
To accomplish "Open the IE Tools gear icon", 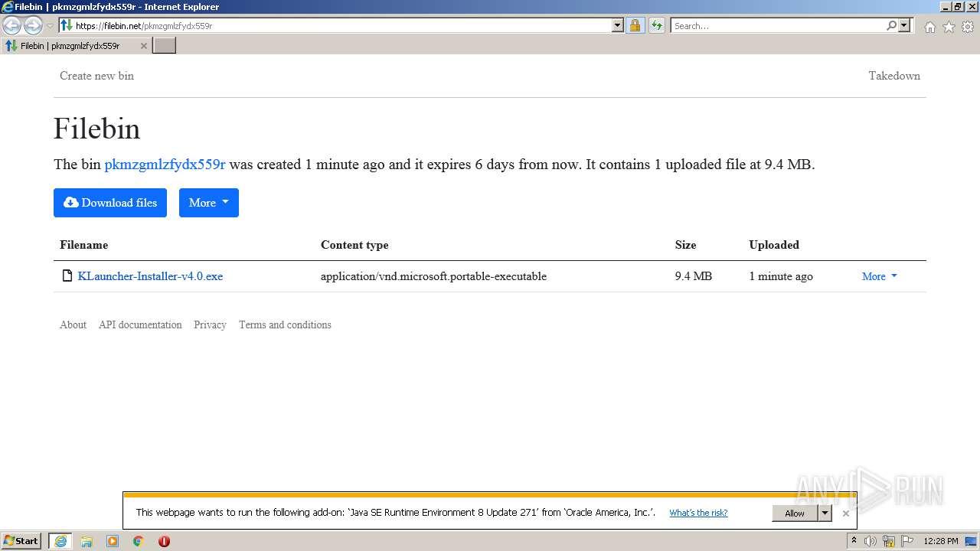I will tap(968, 27).
